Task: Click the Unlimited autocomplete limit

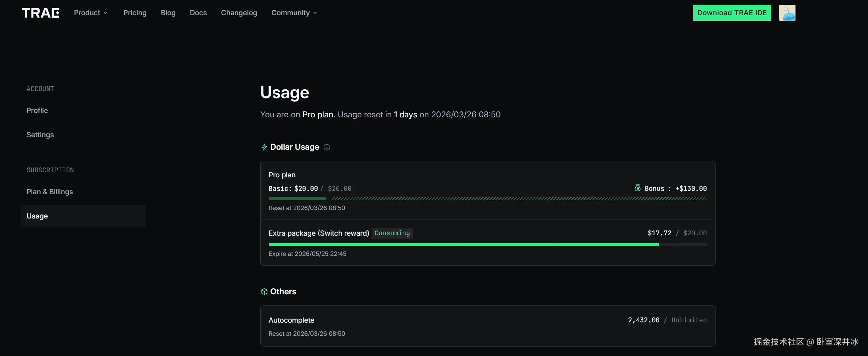Action: click(689, 320)
